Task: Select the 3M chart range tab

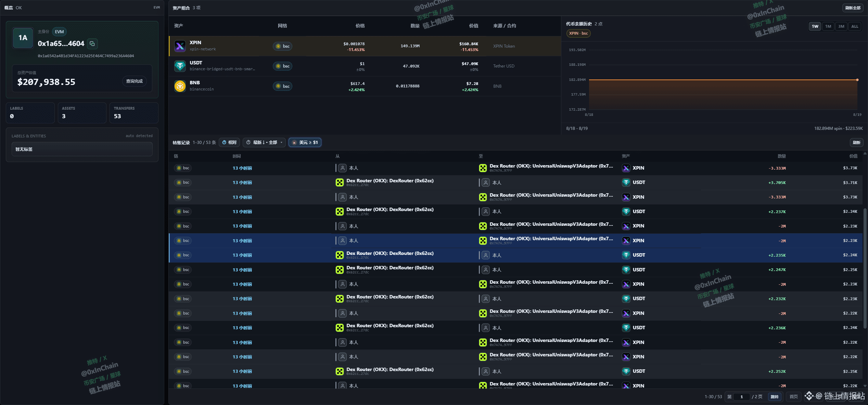Action: click(x=841, y=26)
